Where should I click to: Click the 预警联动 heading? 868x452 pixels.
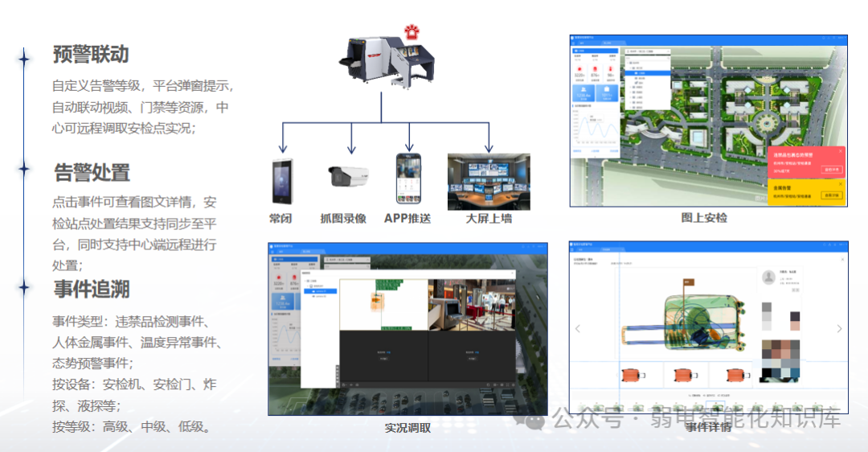(x=91, y=54)
